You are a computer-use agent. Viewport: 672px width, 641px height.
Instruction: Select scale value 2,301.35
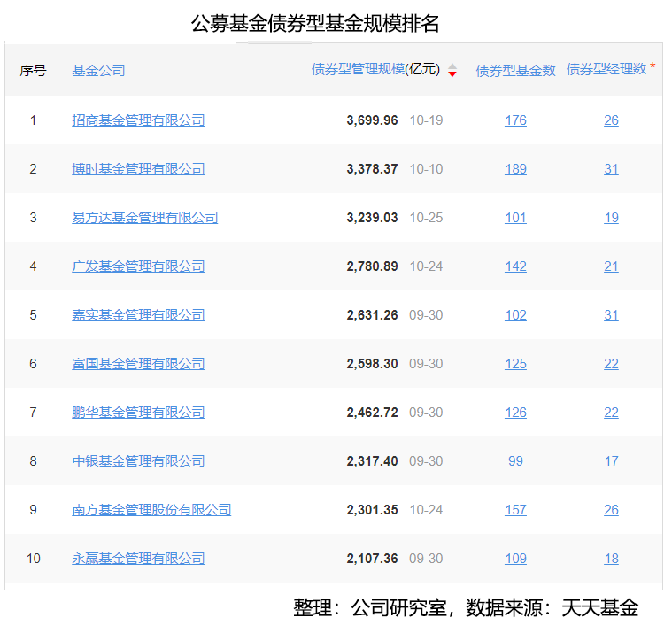[372, 510]
